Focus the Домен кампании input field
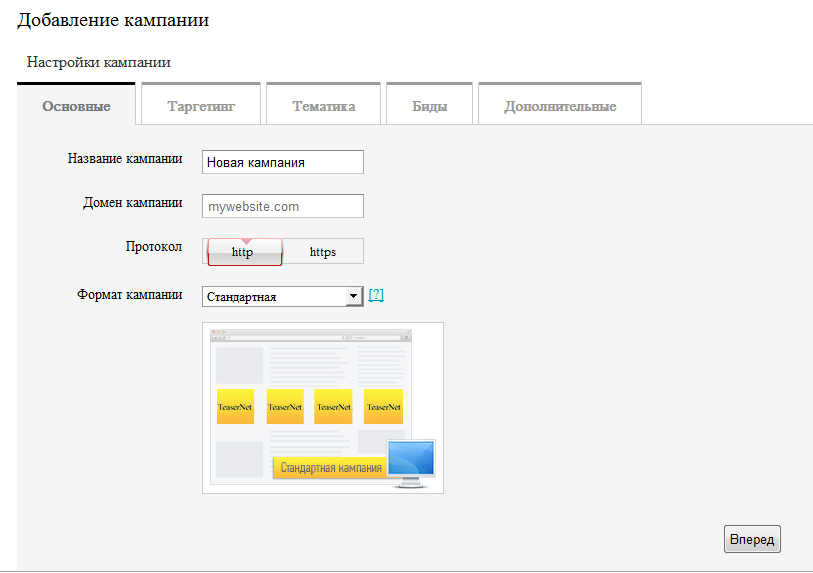Screen dimensions: 813x573 pyautogui.click(x=282, y=206)
